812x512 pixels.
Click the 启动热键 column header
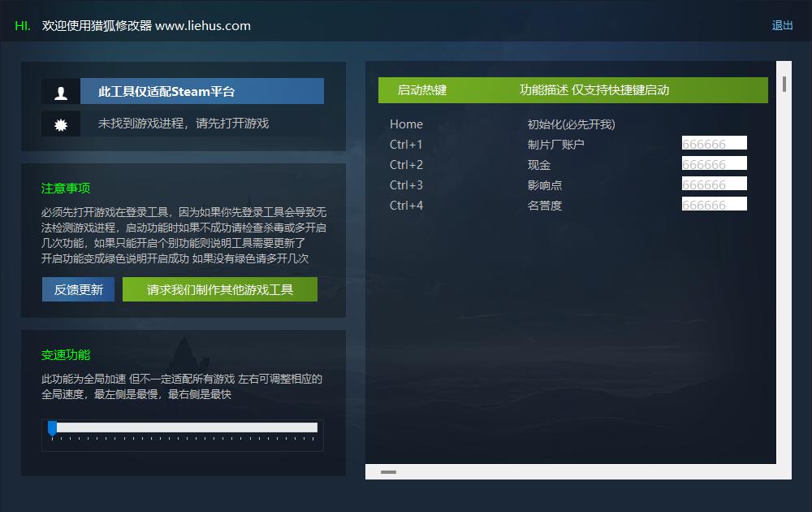(422, 90)
